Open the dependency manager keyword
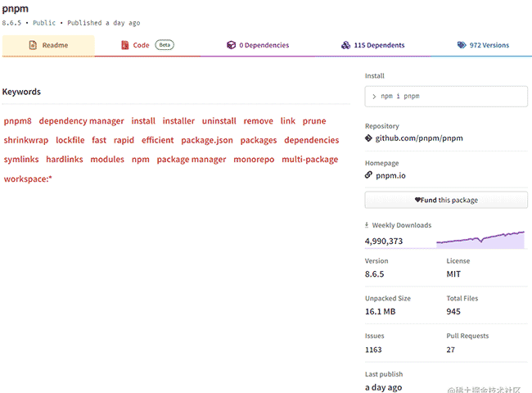This screenshot has width=532, height=393. coord(81,121)
